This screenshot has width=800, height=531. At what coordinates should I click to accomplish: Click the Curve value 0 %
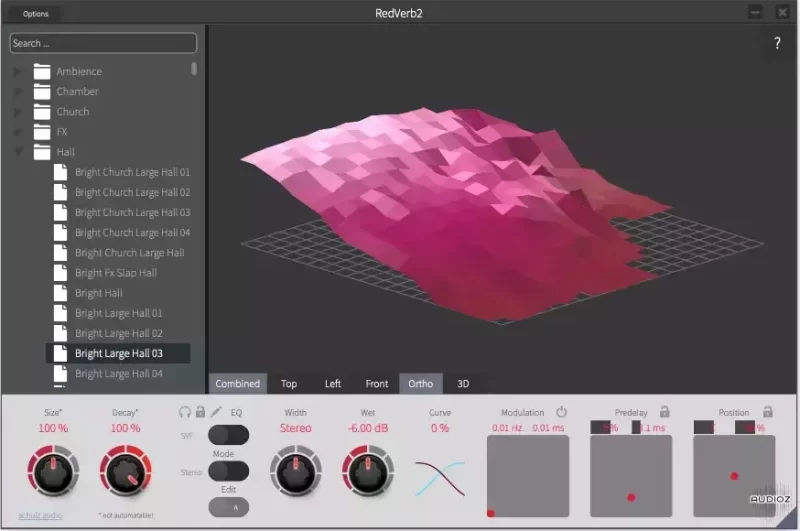(440, 428)
